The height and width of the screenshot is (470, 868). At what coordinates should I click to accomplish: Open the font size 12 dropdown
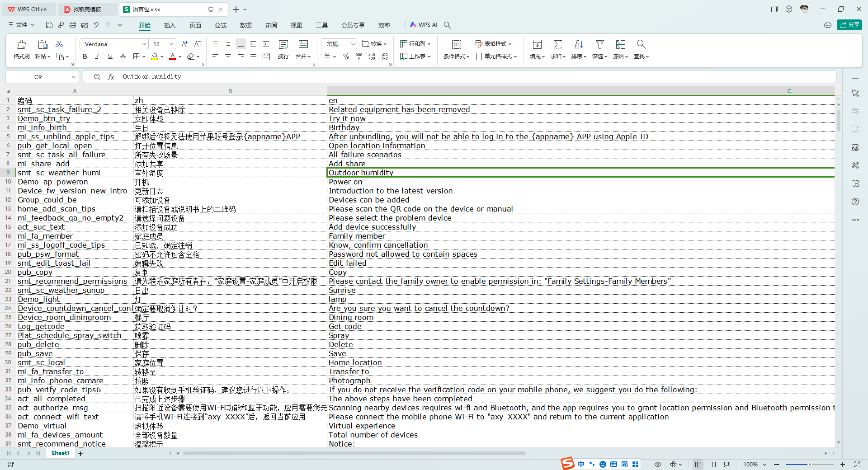click(x=171, y=44)
